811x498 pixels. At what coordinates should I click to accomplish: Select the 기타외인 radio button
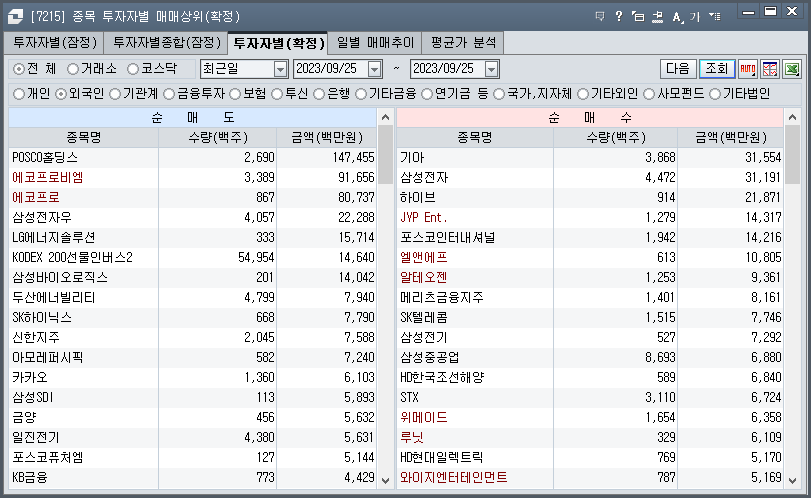click(x=583, y=94)
